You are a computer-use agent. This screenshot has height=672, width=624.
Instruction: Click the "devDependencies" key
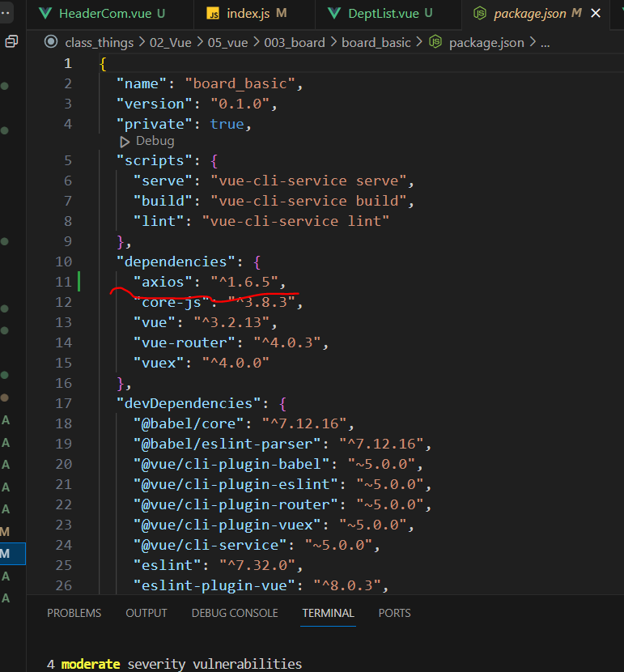[189, 403]
